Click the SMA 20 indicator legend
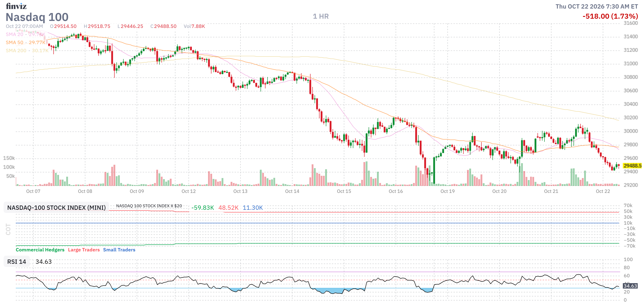This screenshot has height=307, width=644. (x=25, y=34)
